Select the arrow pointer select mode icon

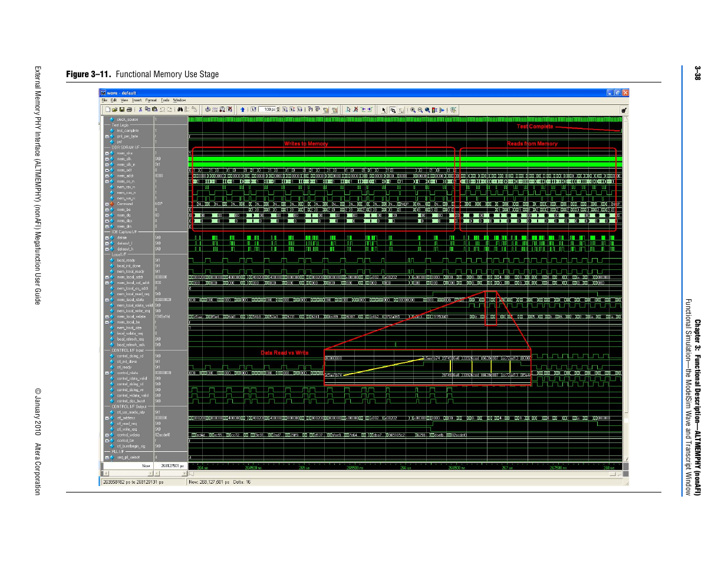pos(384,110)
